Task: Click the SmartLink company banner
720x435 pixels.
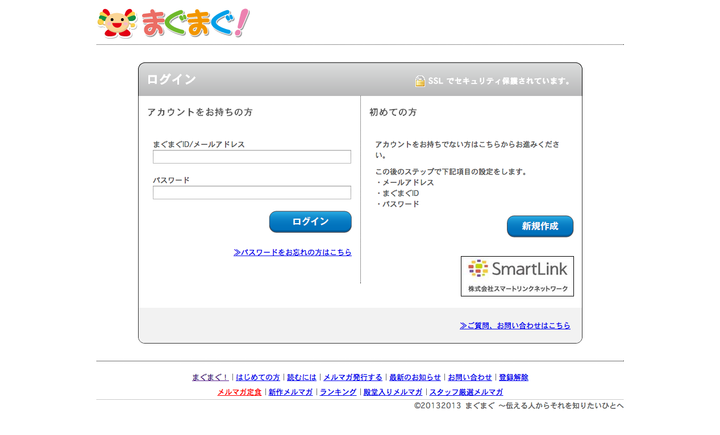Action: click(x=517, y=276)
